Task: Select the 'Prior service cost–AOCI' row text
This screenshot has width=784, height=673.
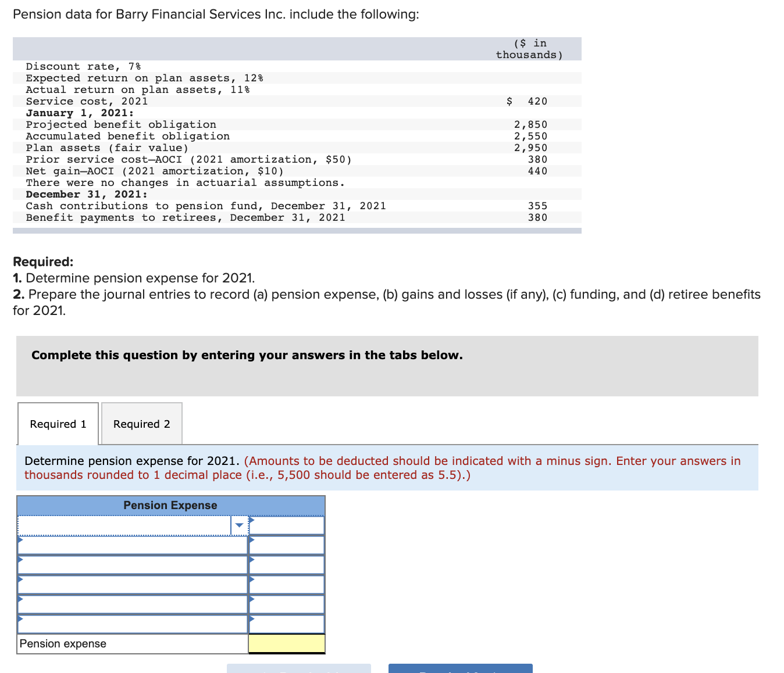Action: [188, 159]
